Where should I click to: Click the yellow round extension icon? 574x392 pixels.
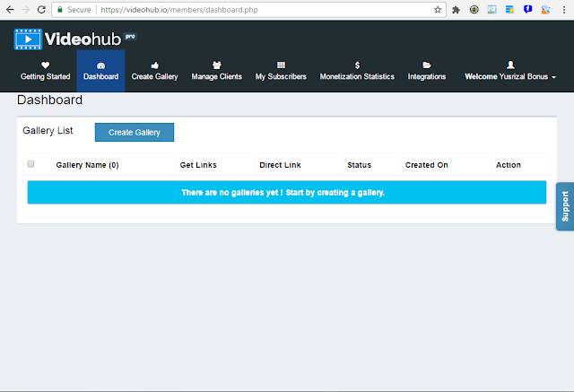coord(474,10)
